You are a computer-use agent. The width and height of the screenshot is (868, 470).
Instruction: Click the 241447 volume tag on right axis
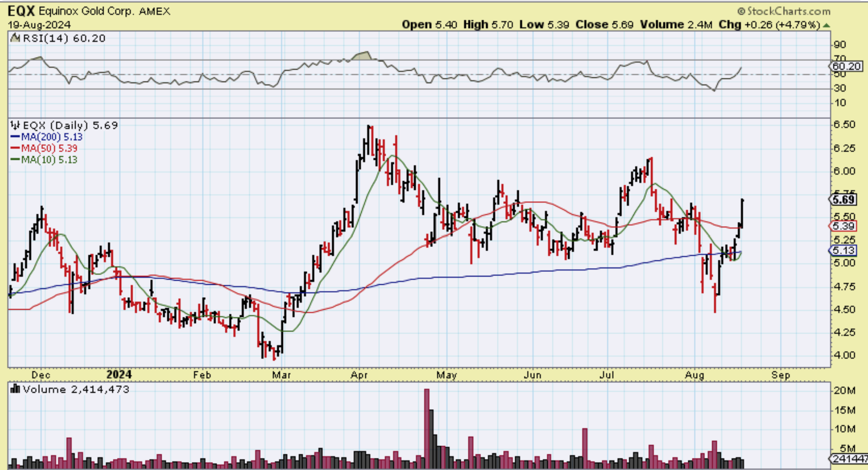coord(848,459)
